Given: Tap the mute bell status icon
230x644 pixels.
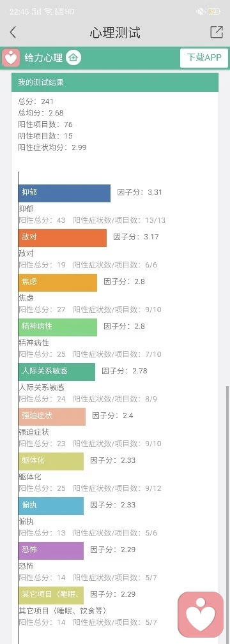Looking at the screenshot, I should pos(200,11).
